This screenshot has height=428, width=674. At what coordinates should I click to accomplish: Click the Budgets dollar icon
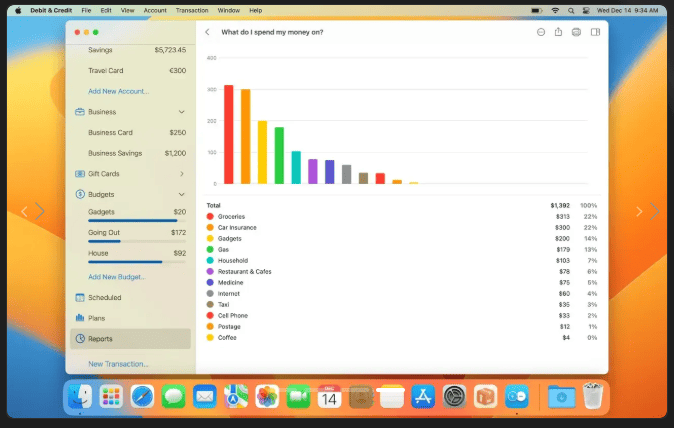tap(80, 194)
